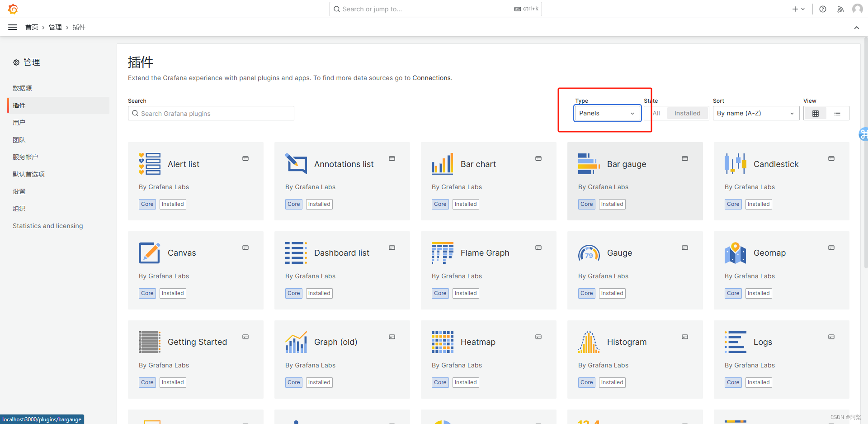Click the Histogram plugin icon

589,342
